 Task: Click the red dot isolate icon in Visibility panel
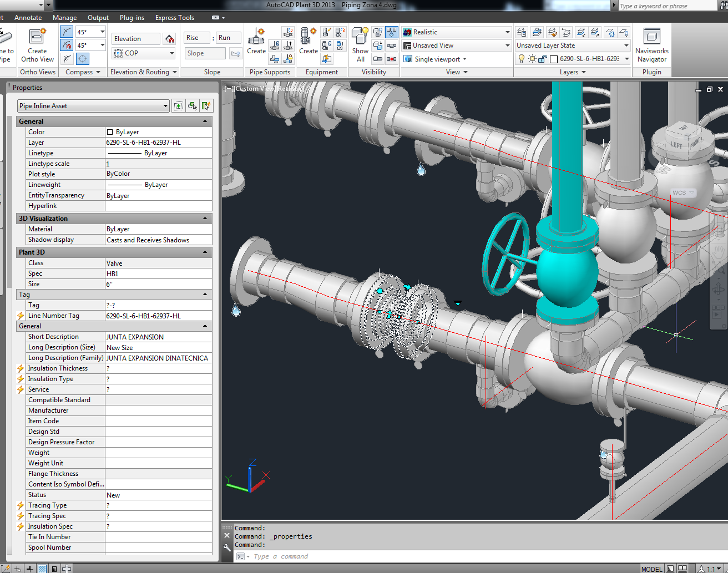[x=392, y=59]
